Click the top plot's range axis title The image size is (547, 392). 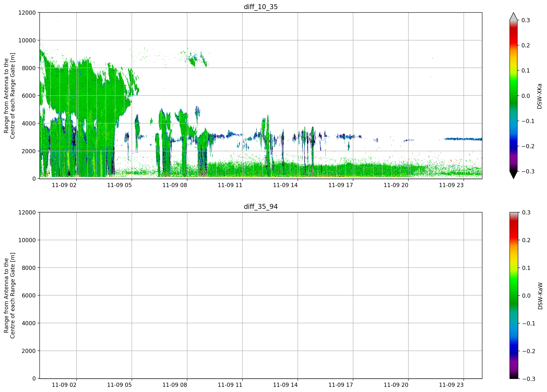pyautogui.click(x=9, y=96)
